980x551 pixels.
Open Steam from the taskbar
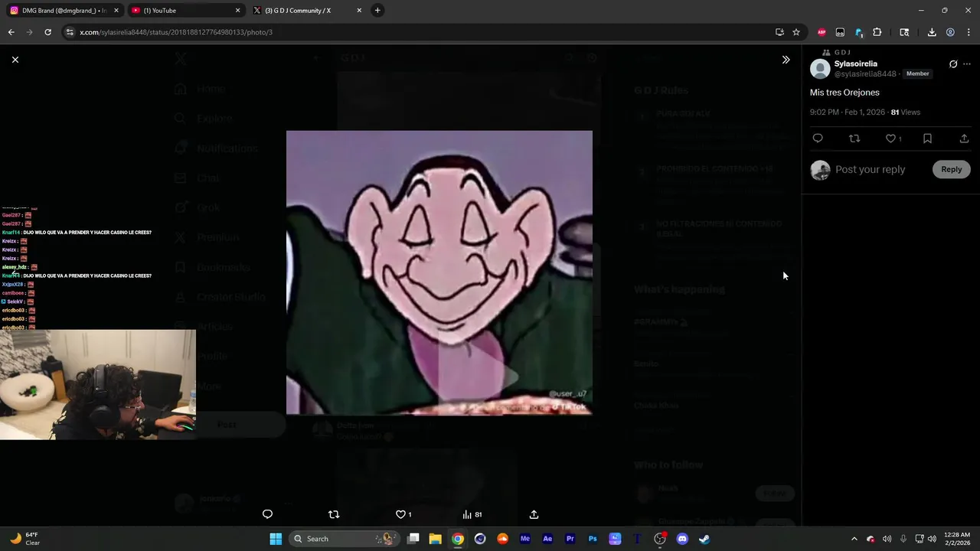pos(704,539)
